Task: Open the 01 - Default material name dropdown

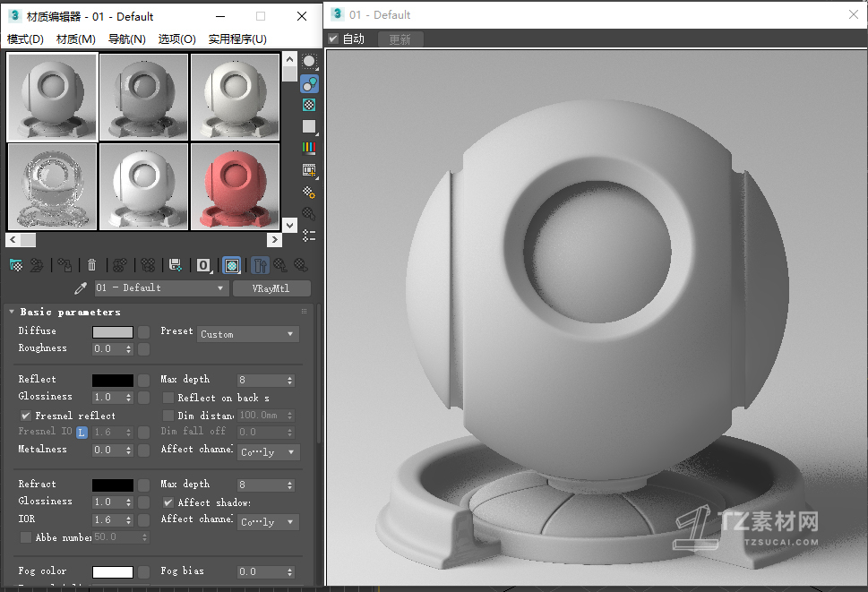Action: 161,288
